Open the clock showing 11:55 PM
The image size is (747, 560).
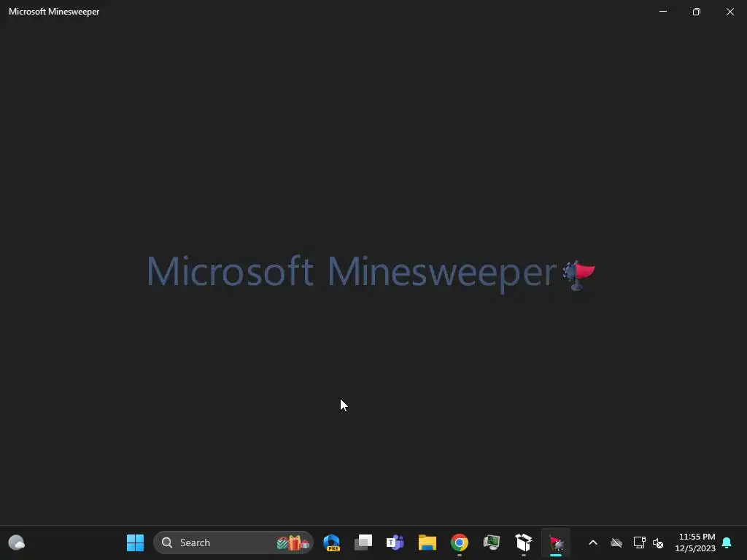695,542
